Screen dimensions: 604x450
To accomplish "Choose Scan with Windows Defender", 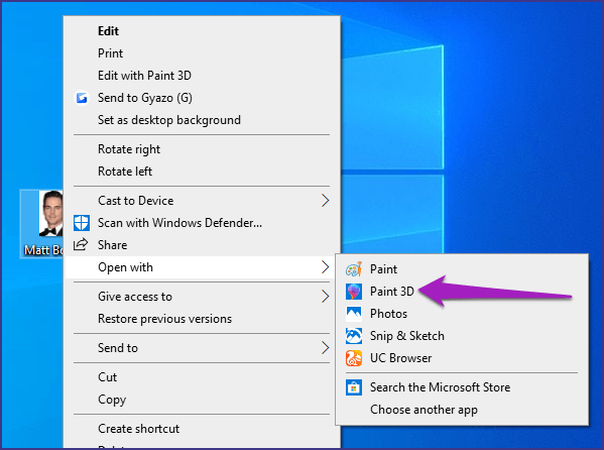I will [x=202, y=223].
